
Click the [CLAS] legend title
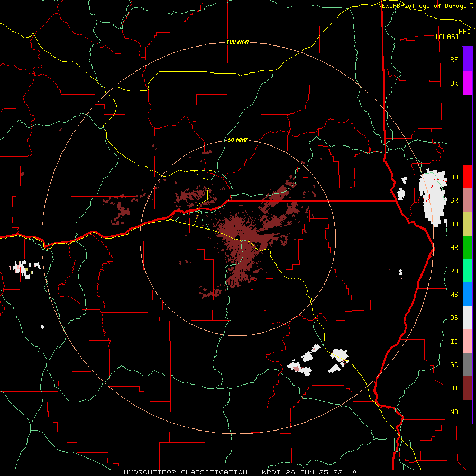pyautogui.click(x=447, y=36)
